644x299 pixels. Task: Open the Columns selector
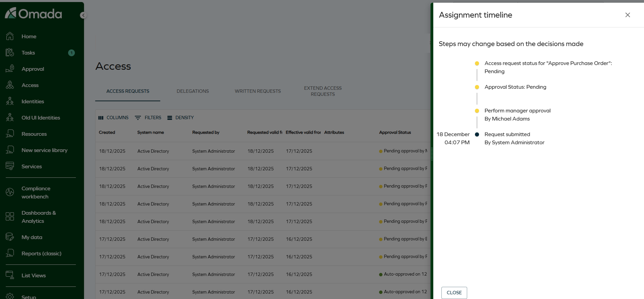113,118
